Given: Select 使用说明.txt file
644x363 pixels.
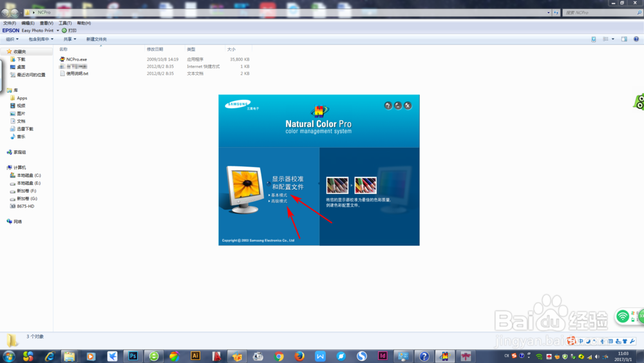Looking at the screenshot, I should (77, 74).
